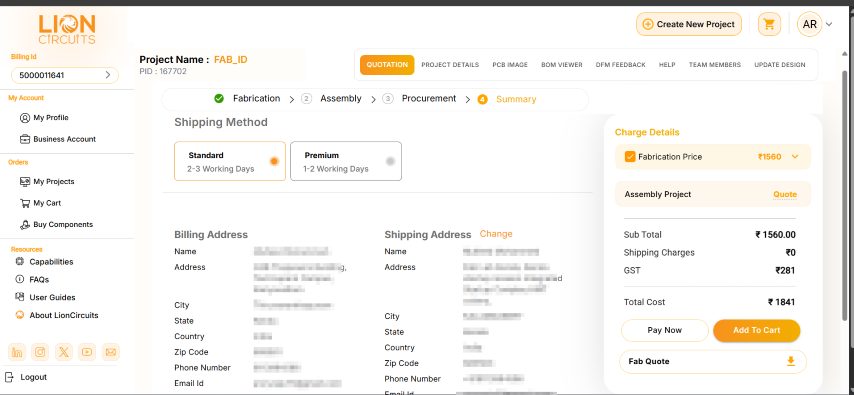Go to the Assembly step
854x395 pixels.
point(340,99)
